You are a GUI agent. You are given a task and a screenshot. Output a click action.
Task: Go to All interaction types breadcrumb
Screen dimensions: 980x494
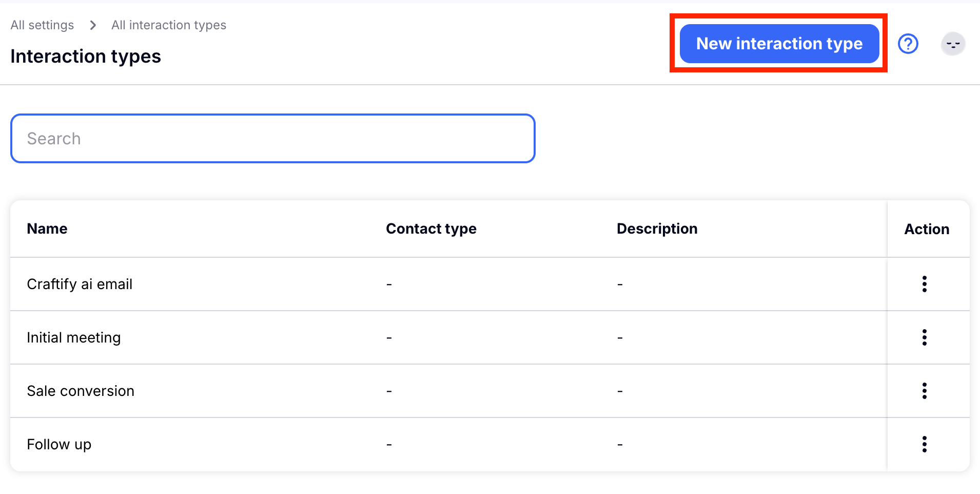click(x=169, y=25)
